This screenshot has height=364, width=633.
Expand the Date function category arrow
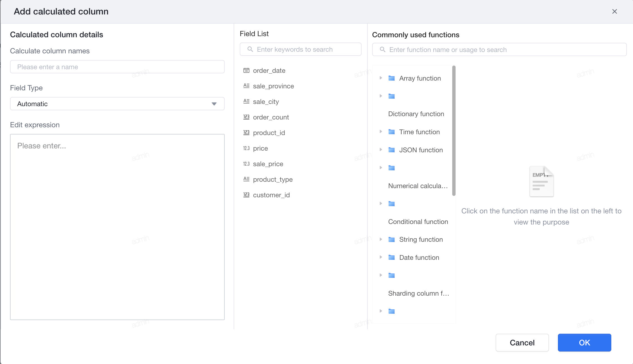(381, 257)
